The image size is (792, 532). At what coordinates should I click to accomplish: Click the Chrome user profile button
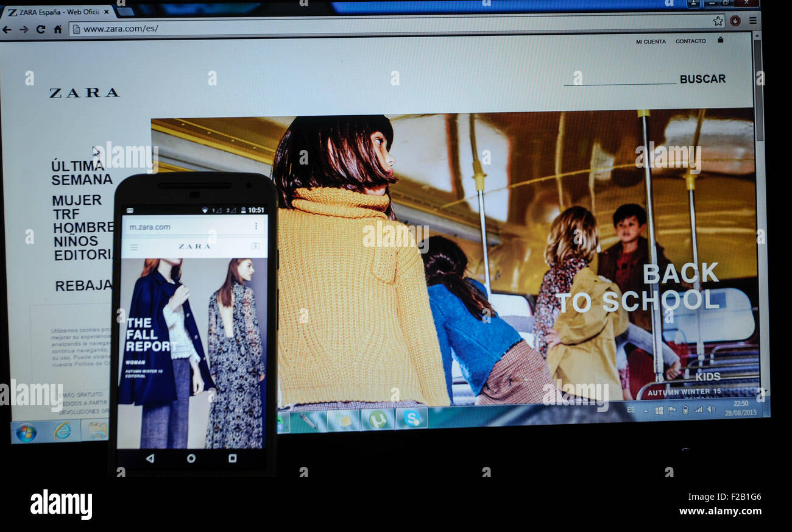coord(693,3)
